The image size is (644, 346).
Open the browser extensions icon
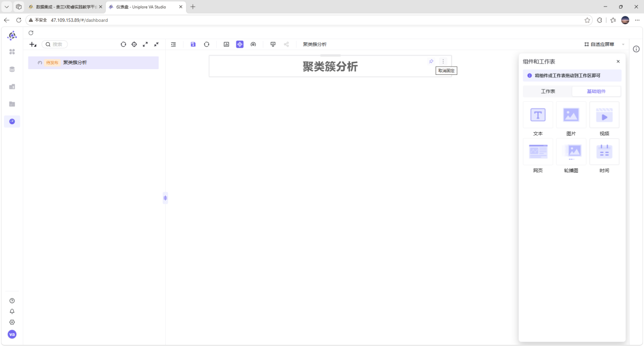point(600,20)
